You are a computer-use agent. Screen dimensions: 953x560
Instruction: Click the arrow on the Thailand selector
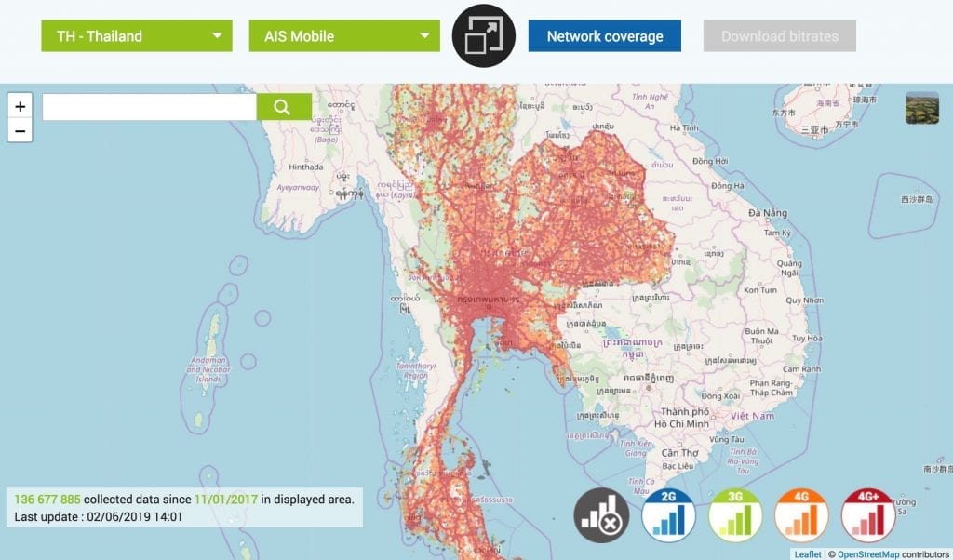[x=217, y=36]
